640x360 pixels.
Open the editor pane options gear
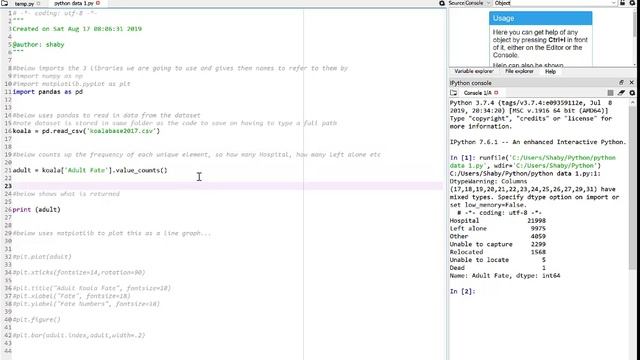(x=442, y=3)
